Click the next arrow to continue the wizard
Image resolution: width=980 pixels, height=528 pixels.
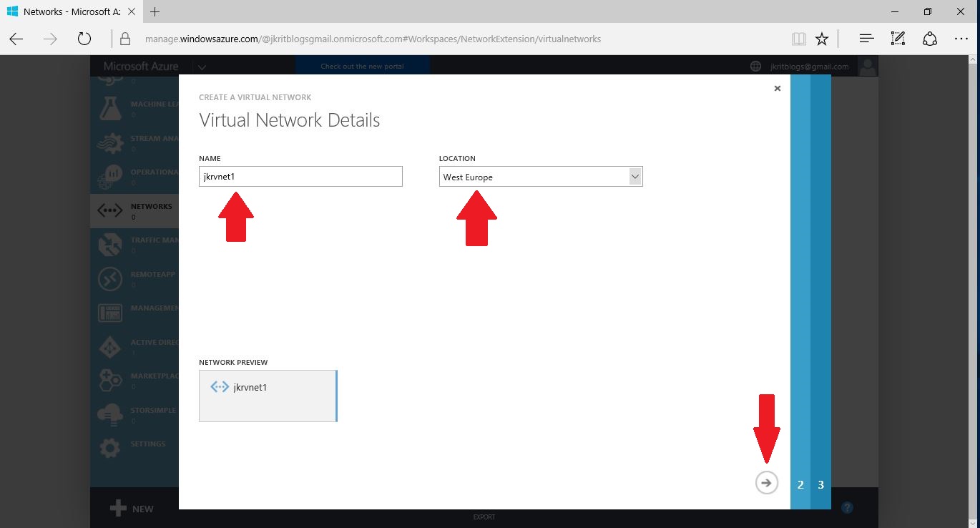pyautogui.click(x=766, y=483)
